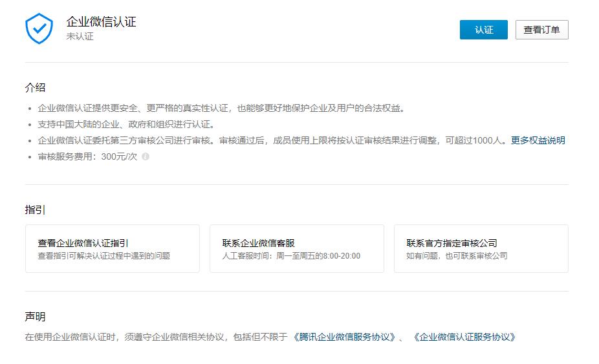Open the 联系企业微信客服 card

click(297, 249)
